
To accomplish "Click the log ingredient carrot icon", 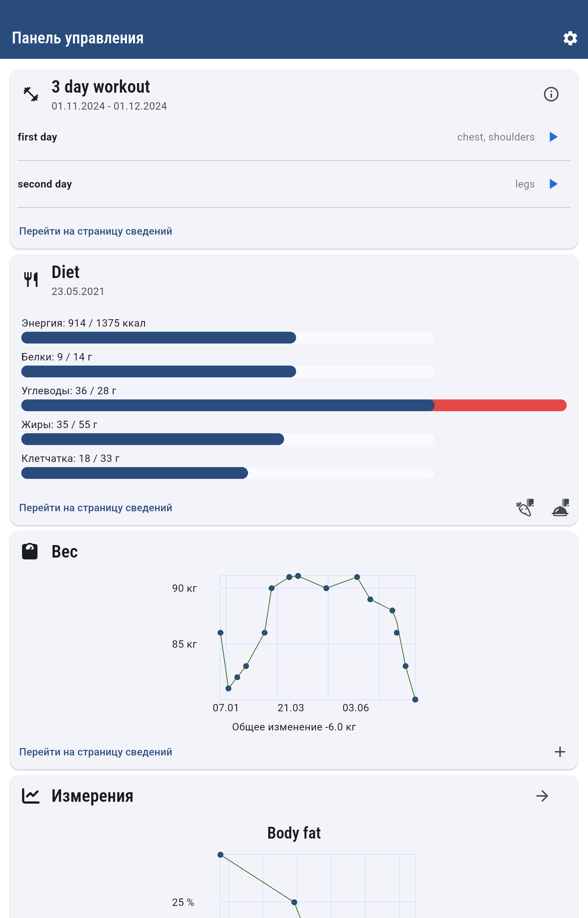I will [x=525, y=508].
